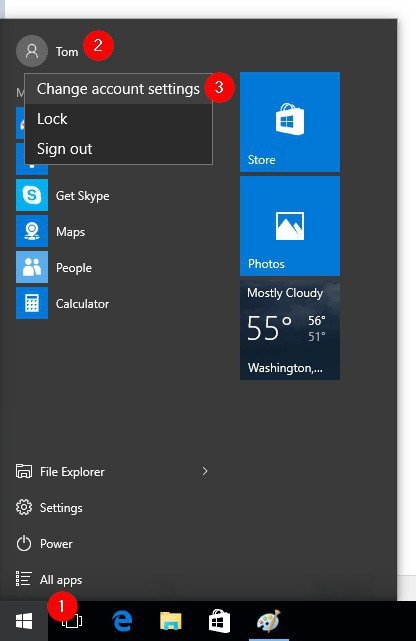
Task: Open File Explorer from the taskbar
Action: point(170,621)
